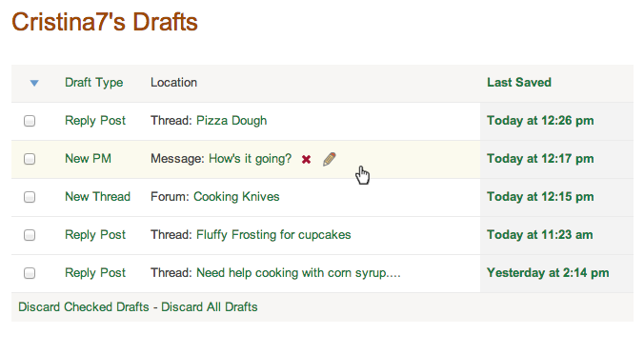The image size is (644, 354).
Task: Open the blue select-all dropdown arrow in header
Action: pos(34,83)
